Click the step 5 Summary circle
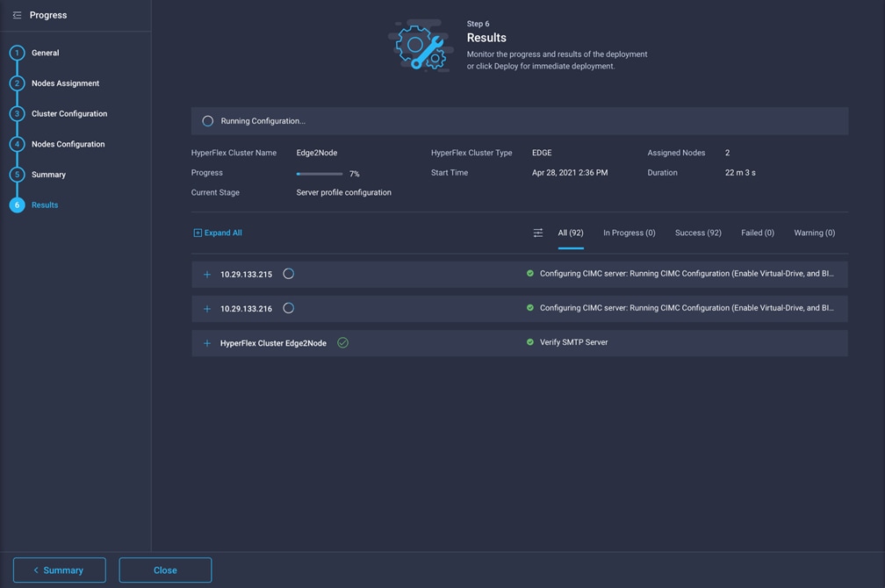This screenshot has width=885, height=588. [17, 175]
